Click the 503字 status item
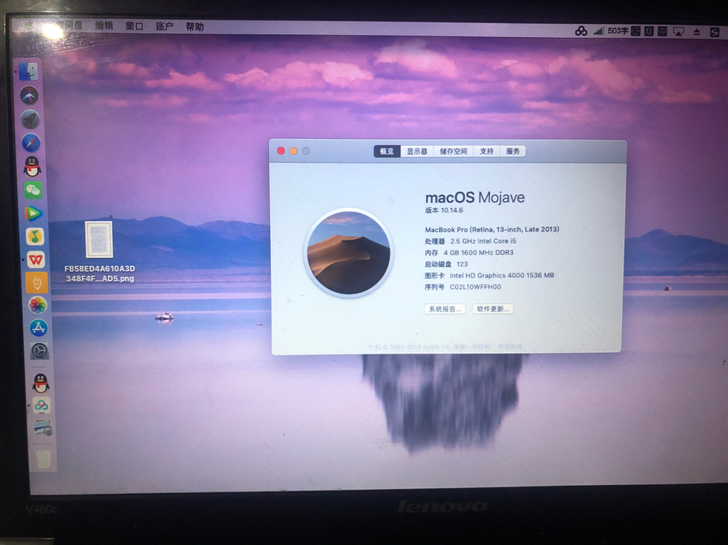Viewport: 728px width, 545px height. click(x=618, y=31)
